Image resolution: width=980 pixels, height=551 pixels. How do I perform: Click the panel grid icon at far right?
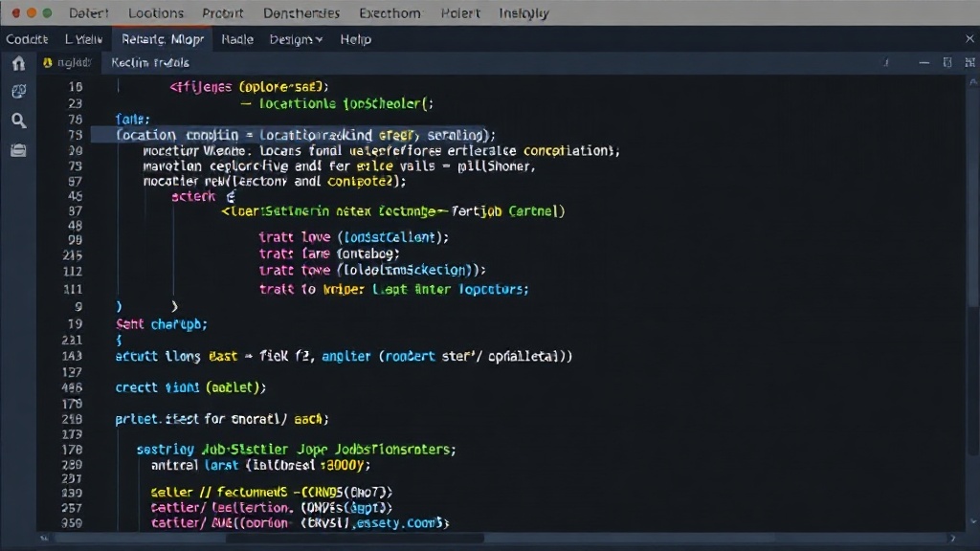(970, 62)
